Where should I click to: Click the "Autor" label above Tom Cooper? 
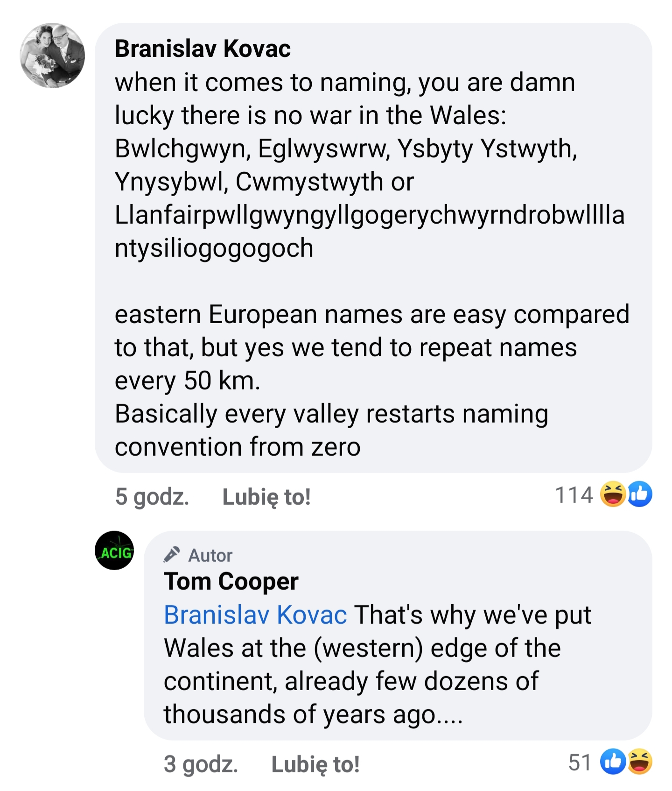point(210,555)
